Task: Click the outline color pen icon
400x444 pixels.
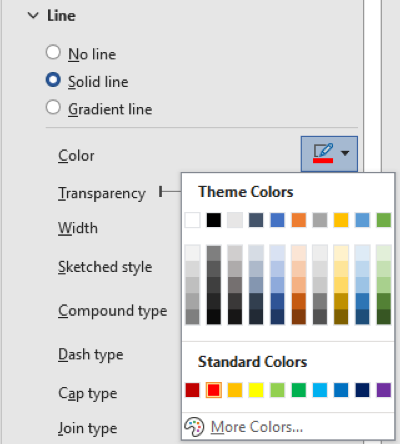Action: click(323, 153)
